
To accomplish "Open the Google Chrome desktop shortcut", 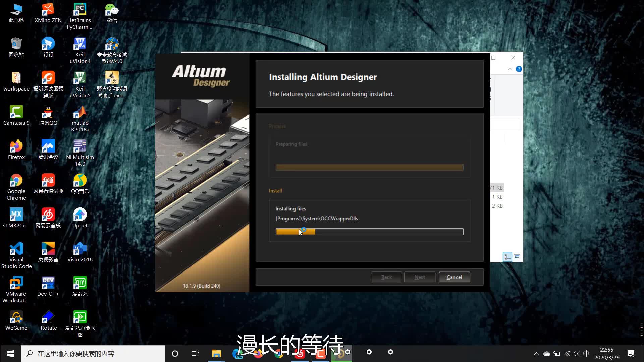I will (x=16, y=187).
